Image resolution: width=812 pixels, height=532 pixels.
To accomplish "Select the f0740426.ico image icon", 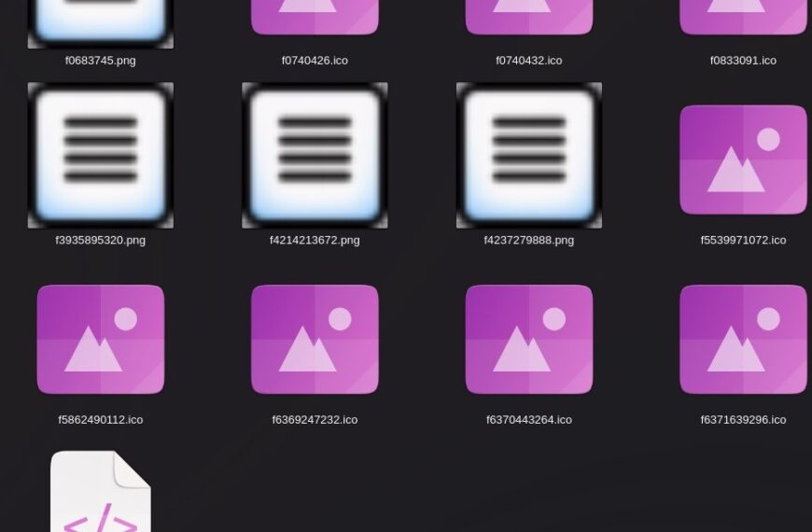I will [315, 17].
